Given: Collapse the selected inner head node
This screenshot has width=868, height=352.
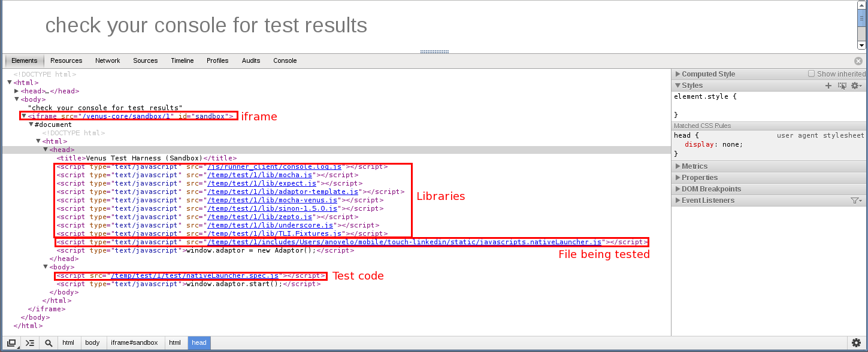Looking at the screenshot, I should pos(46,150).
